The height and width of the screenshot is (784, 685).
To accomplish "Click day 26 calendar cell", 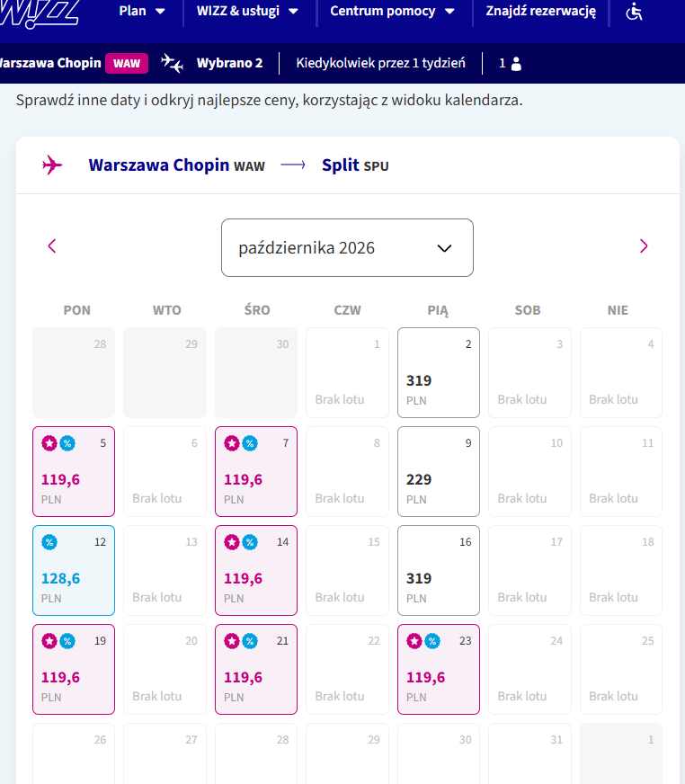I will (74, 753).
